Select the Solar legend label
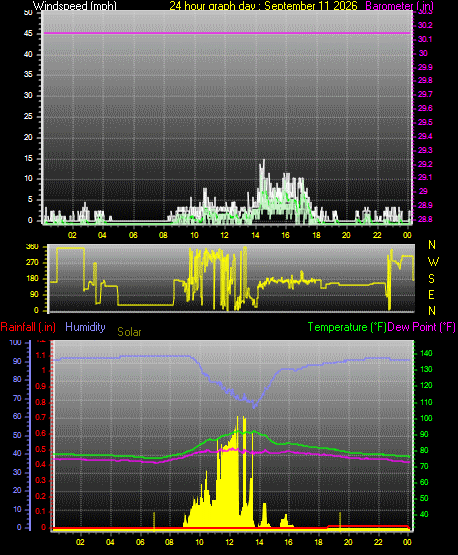The width and height of the screenshot is (458, 555). 129,332
